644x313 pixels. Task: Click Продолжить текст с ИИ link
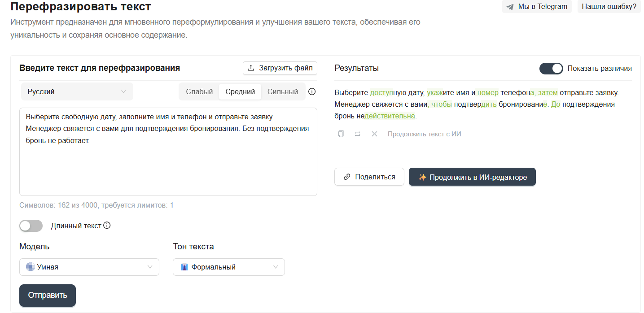tap(425, 134)
